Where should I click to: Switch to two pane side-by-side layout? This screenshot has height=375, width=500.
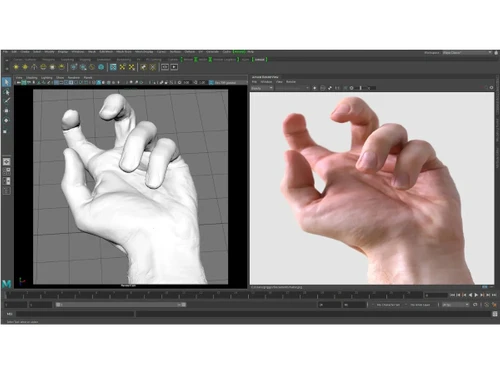point(6,181)
